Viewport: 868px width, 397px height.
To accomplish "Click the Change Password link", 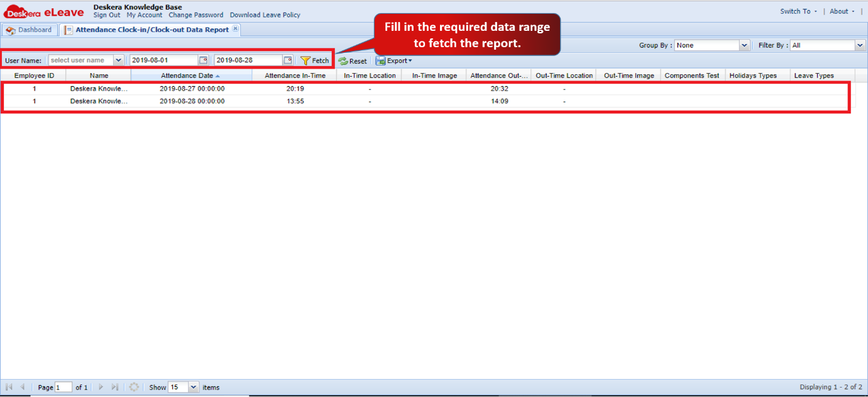I will pyautogui.click(x=195, y=15).
